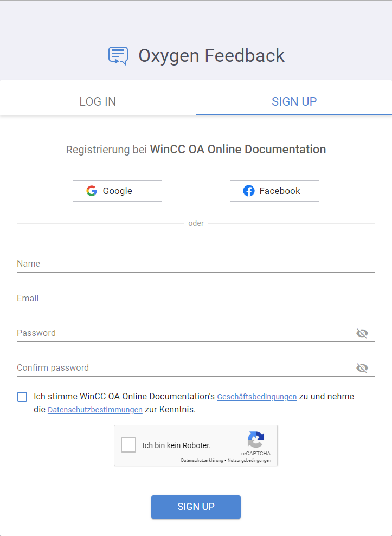Register using the Facebook button

point(274,191)
